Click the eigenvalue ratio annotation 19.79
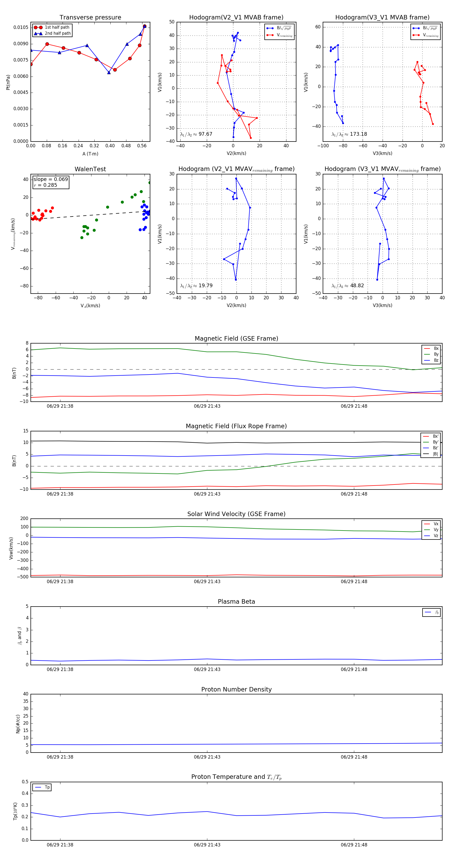Image resolution: width=473 pixels, height=868 pixels. [196, 286]
